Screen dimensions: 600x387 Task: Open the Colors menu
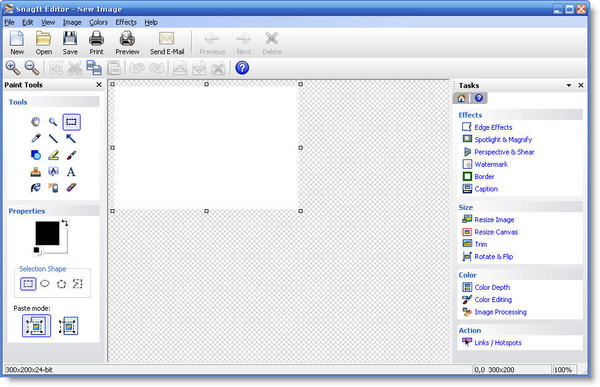pos(98,23)
